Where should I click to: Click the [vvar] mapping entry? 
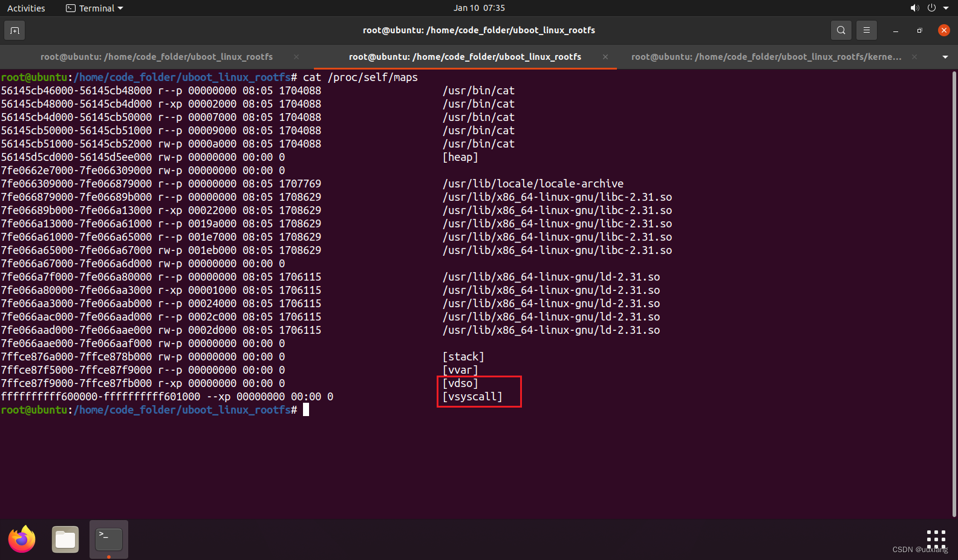pos(460,370)
